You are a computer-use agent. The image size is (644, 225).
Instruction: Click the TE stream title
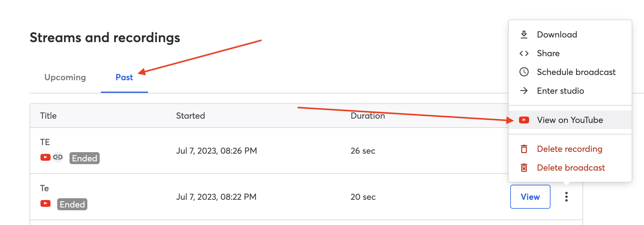[45, 142]
